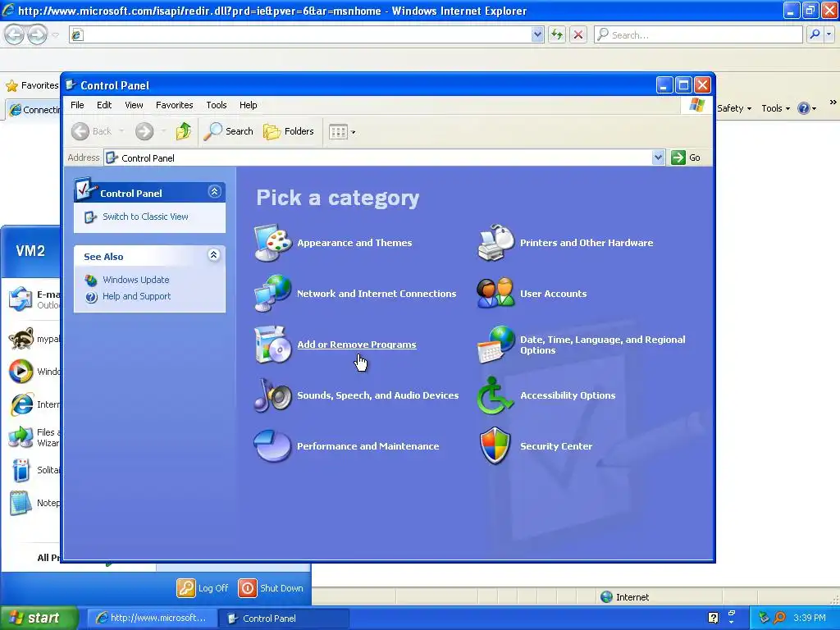Click the Up folder toolbar icon

coord(183,131)
